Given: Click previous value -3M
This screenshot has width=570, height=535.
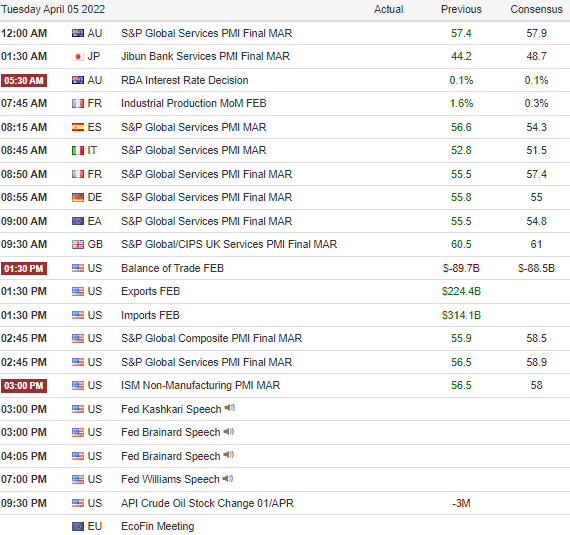Looking at the screenshot, I should point(461,503).
